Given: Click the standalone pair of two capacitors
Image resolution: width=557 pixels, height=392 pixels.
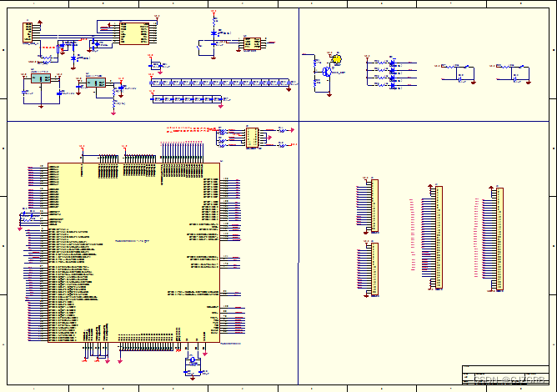Looking at the screenshot, I should tap(158, 66).
